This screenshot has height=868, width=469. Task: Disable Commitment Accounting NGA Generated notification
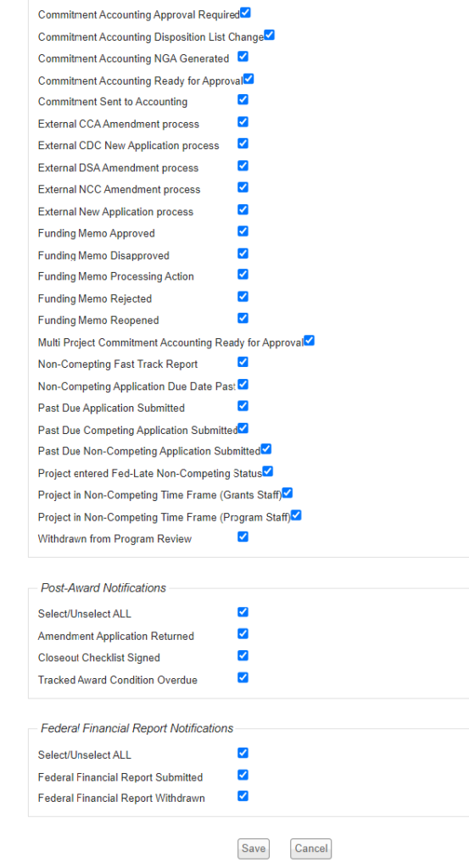point(243,57)
